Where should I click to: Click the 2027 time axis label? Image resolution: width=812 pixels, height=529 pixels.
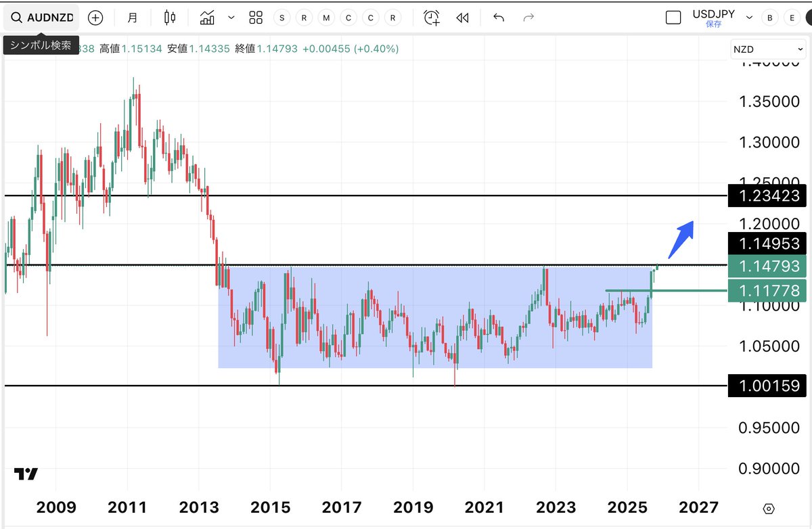[x=698, y=507]
